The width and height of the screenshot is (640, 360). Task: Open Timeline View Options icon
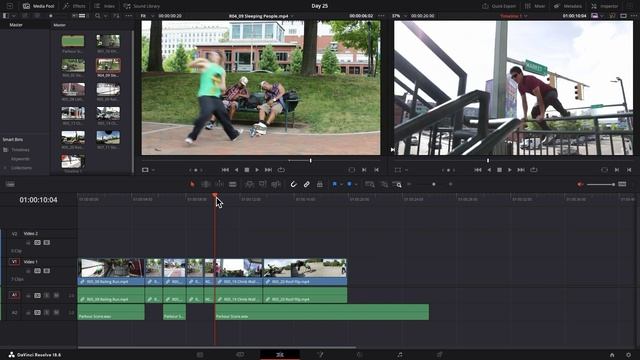tap(10, 184)
